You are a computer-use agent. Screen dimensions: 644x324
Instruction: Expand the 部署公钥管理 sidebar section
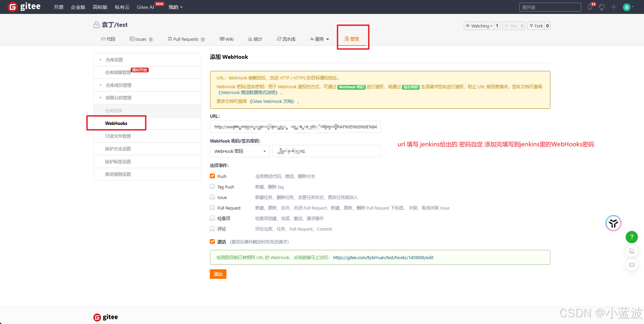147,98
